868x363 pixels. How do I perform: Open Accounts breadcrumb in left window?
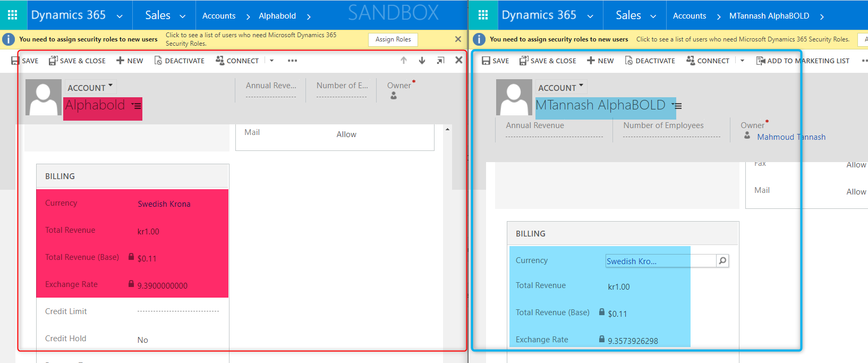pyautogui.click(x=219, y=16)
